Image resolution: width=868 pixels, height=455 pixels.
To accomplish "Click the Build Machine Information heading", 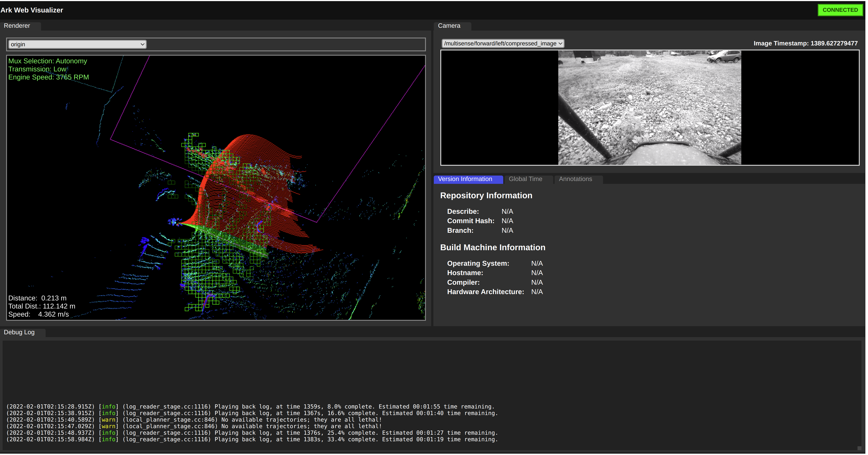I will [x=493, y=248].
